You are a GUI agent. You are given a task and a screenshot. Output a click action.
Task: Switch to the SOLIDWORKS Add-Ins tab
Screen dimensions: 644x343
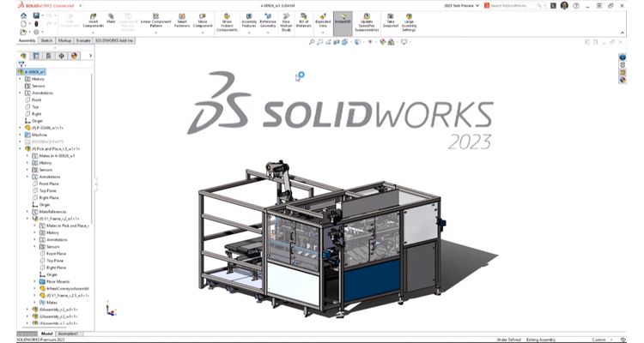coord(114,40)
